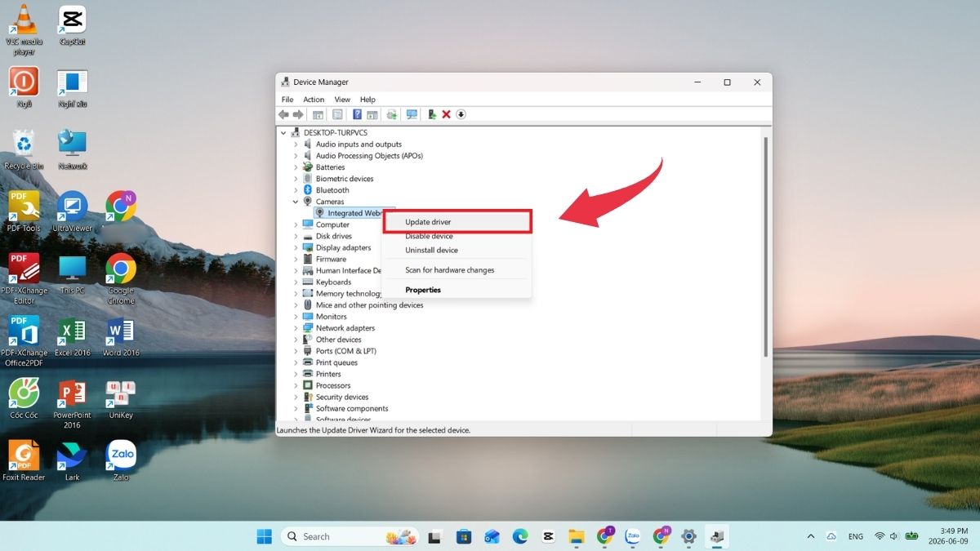980x551 pixels.
Task: Select the PDF Tools desktop shortcut
Action: [x=24, y=211]
